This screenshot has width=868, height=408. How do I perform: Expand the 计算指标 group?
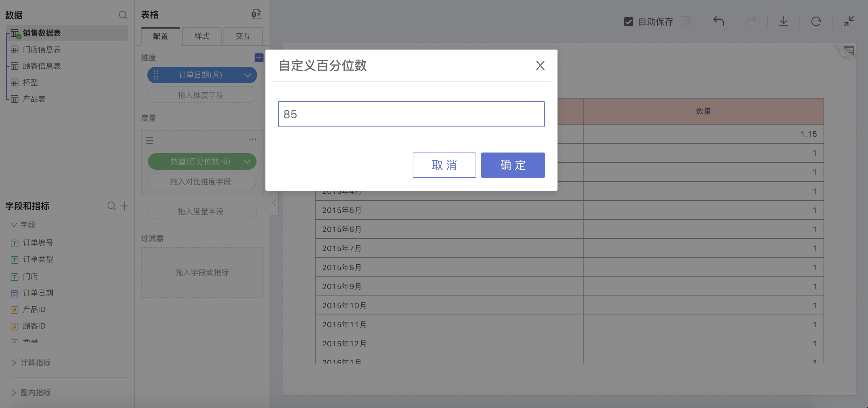(14, 363)
